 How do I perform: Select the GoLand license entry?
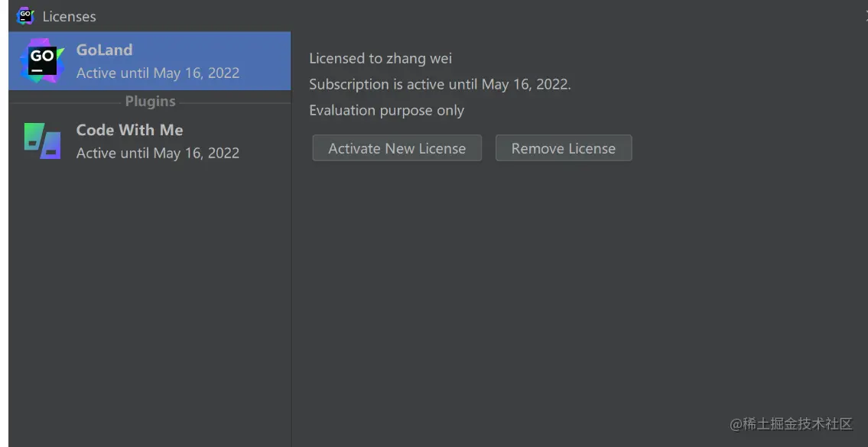click(x=149, y=61)
